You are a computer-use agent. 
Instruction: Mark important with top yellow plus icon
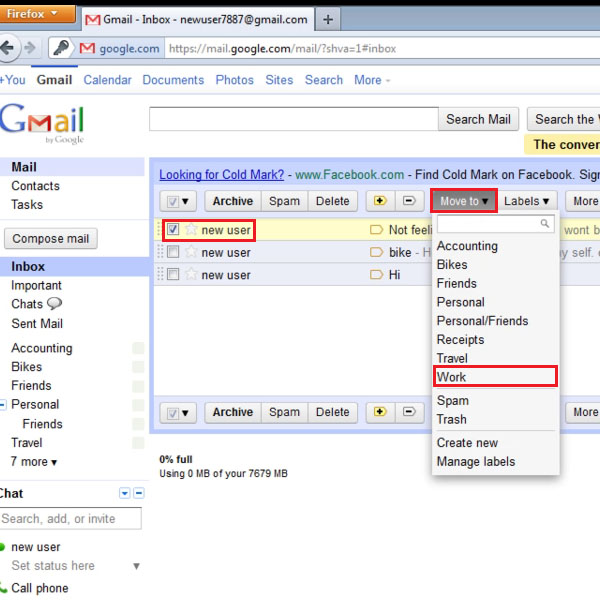380,201
